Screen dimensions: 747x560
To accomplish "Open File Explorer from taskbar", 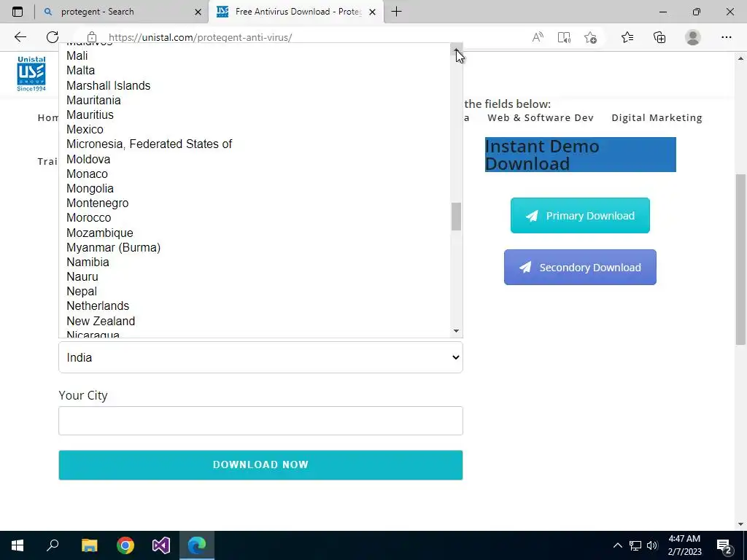I will point(89,545).
